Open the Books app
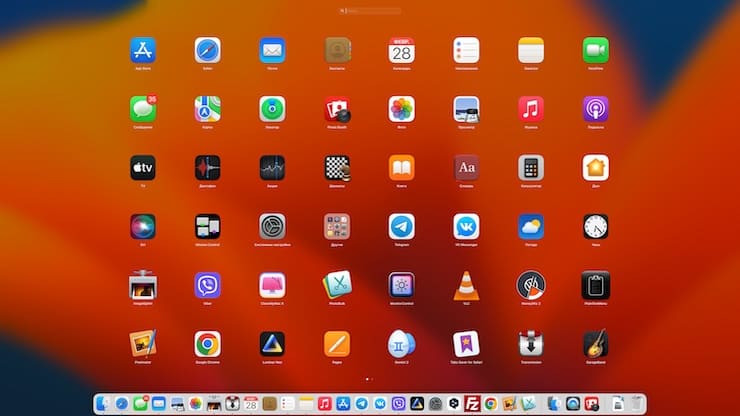The image size is (740, 416). coord(402,168)
